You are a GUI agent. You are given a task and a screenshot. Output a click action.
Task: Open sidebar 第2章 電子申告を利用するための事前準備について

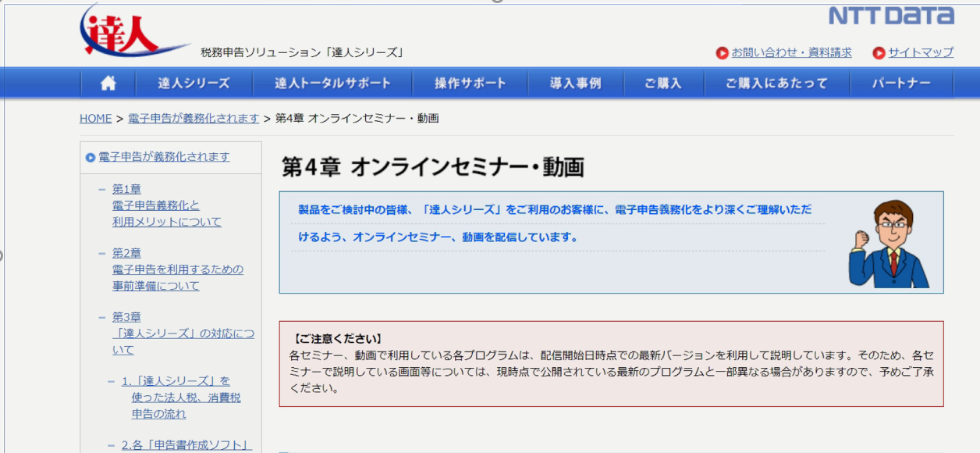coord(178,269)
